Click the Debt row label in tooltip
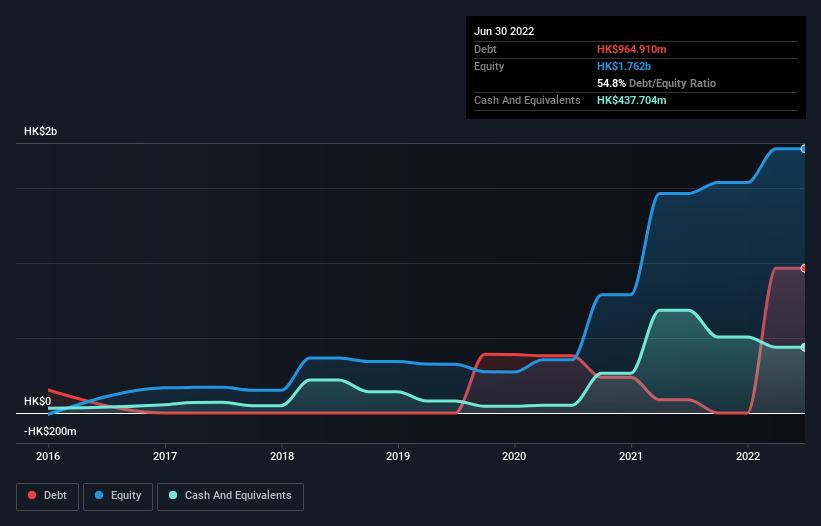The height and width of the screenshot is (526, 821). (485, 49)
